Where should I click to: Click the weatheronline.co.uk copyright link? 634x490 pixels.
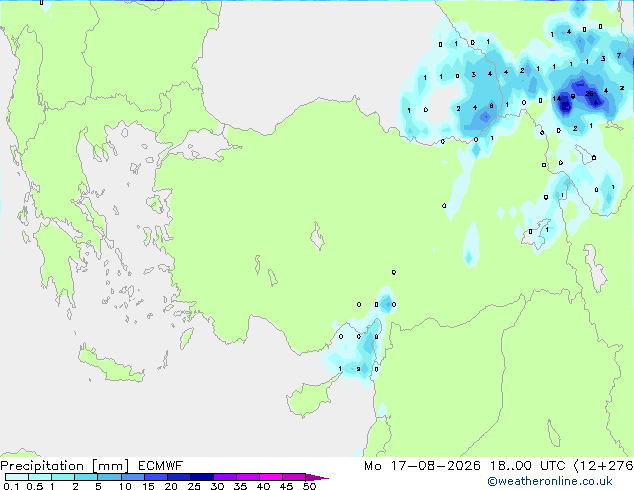coord(550,481)
